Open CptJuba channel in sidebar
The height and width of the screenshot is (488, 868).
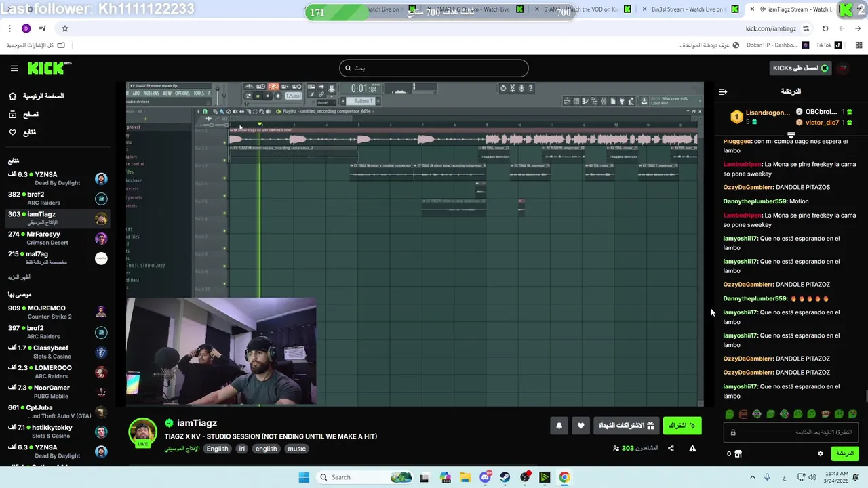click(58, 411)
